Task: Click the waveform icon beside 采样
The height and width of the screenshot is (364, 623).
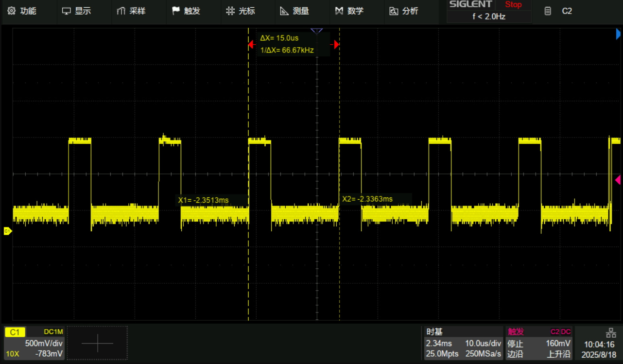Action: 121,11
